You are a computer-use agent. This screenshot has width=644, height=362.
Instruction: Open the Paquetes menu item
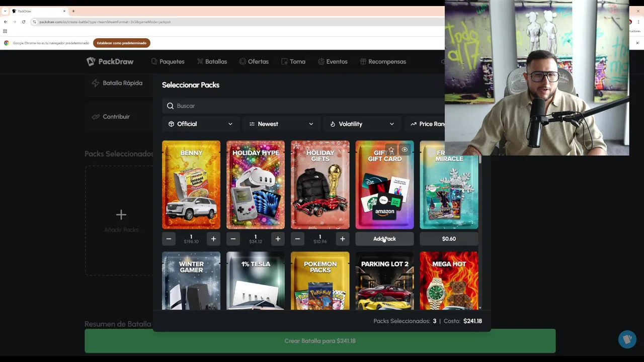168,61
